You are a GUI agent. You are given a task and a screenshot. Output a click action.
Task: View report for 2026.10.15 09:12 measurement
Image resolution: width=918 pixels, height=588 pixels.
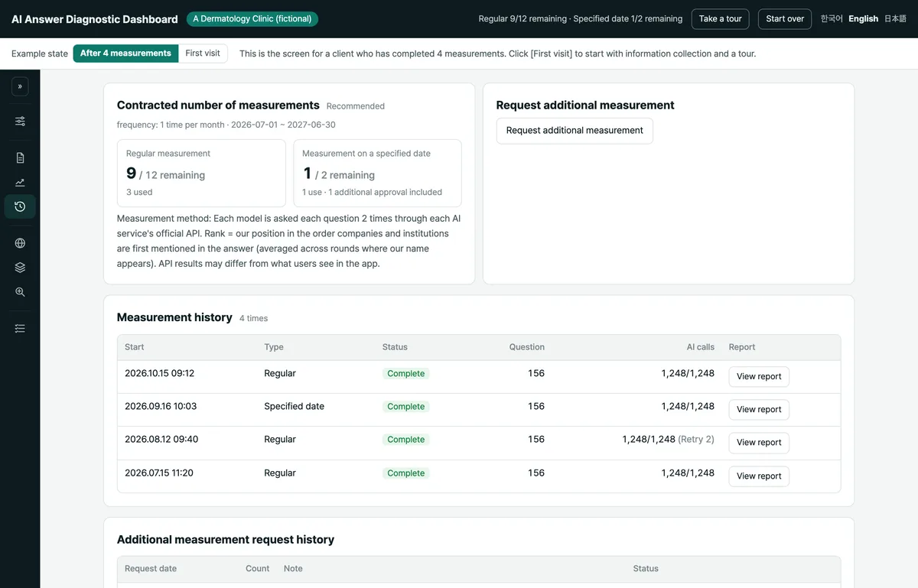point(759,376)
